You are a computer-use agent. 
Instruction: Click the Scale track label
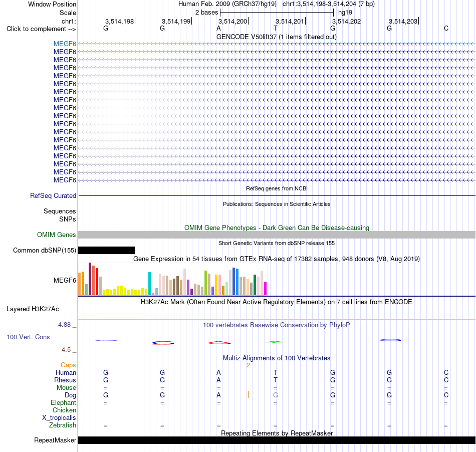pyautogui.click(x=68, y=13)
